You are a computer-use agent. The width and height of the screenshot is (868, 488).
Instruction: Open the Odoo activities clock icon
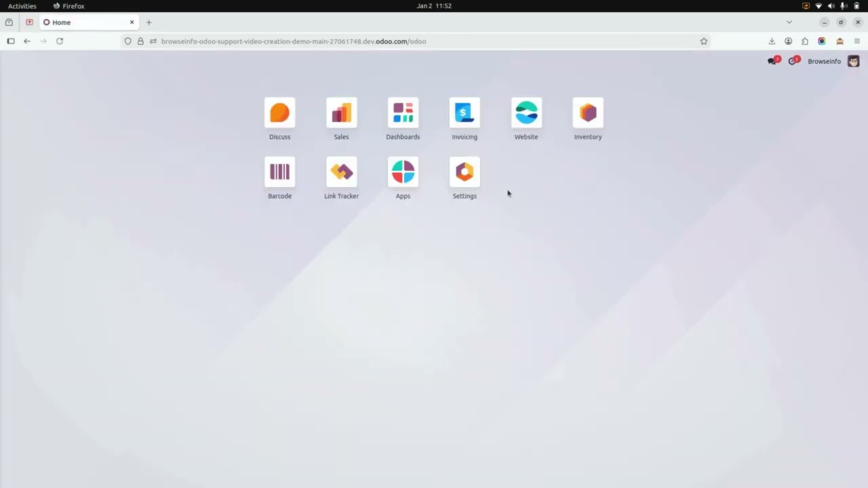pyautogui.click(x=793, y=61)
